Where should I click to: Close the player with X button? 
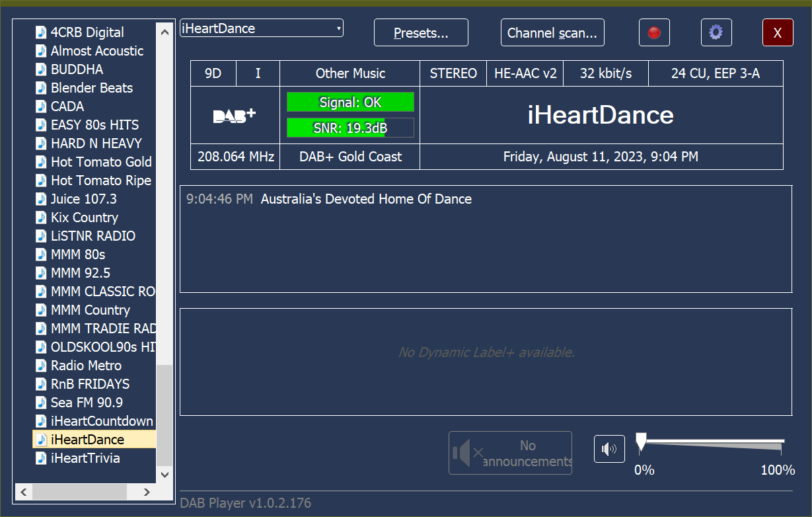click(x=778, y=32)
